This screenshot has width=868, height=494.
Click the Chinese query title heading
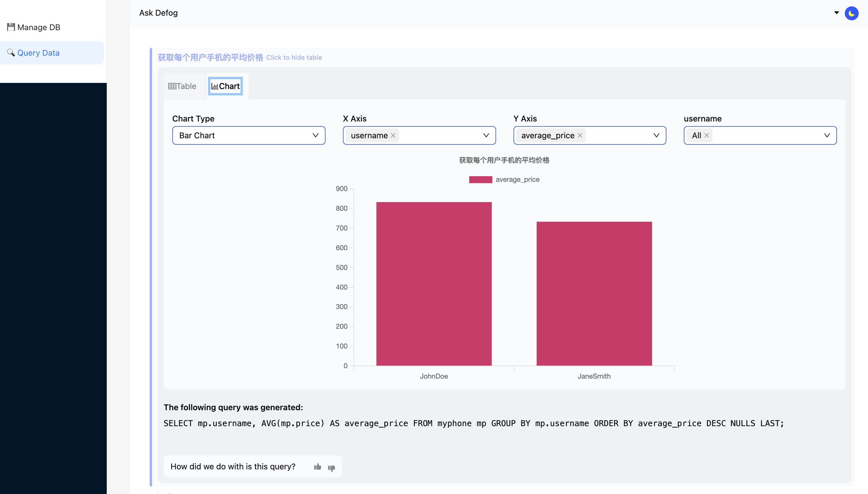tap(210, 57)
